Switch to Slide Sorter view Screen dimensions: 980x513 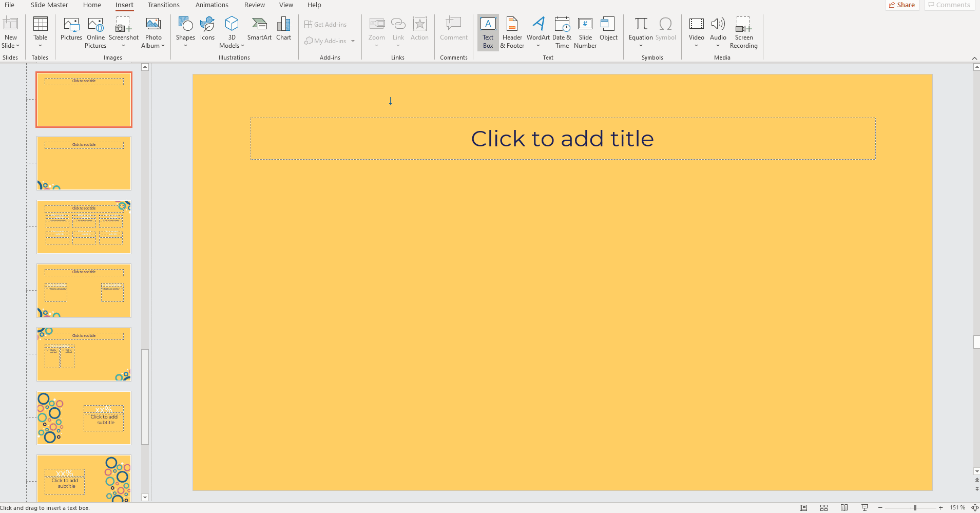(824, 508)
